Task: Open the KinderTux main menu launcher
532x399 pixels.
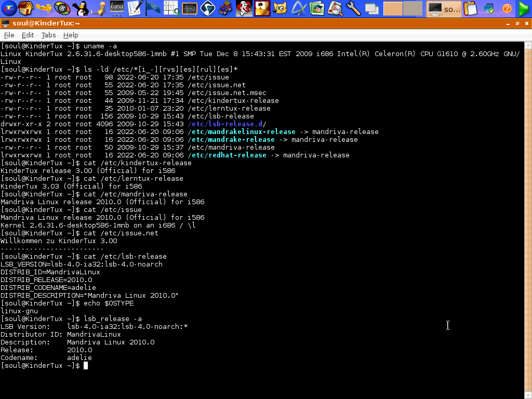Action: pos(9,8)
